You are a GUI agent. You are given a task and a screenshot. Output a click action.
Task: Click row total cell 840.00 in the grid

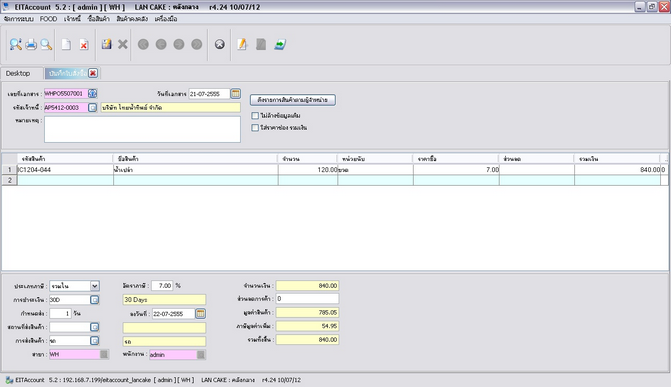coord(618,170)
